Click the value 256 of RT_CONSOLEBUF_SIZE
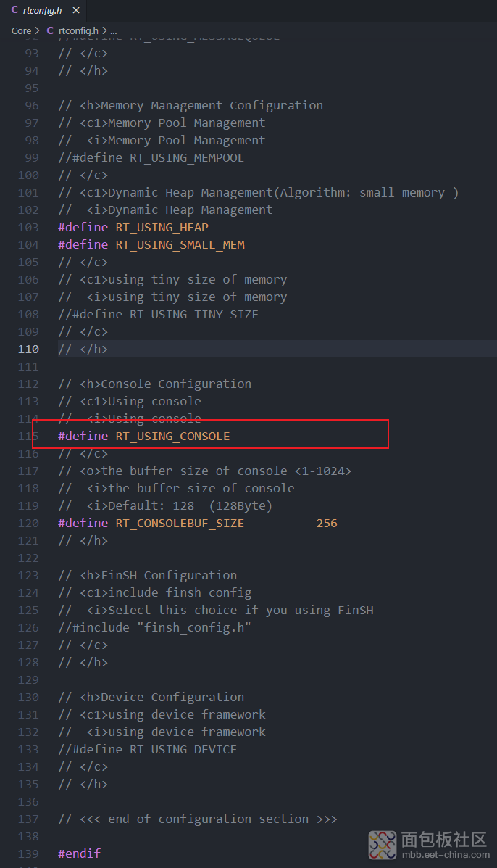The height and width of the screenshot is (868, 497). tap(327, 523)
